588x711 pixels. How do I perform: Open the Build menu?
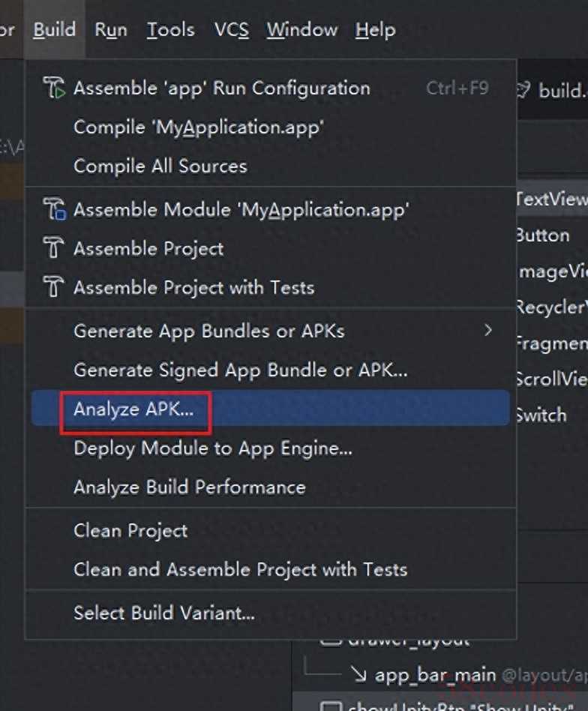tap(55, 30)
